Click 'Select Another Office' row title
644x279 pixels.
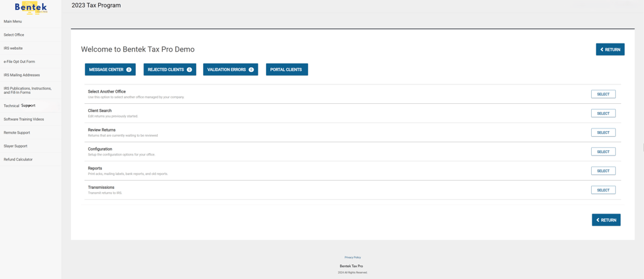point(107,91)
